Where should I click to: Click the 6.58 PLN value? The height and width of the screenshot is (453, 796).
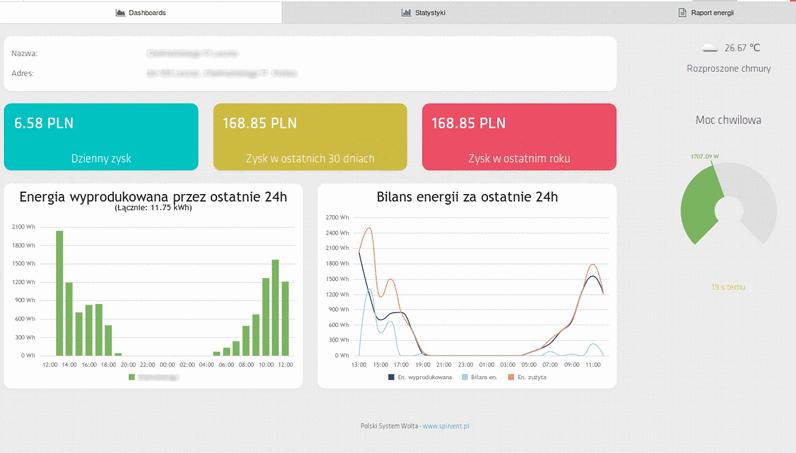[44, 123]
